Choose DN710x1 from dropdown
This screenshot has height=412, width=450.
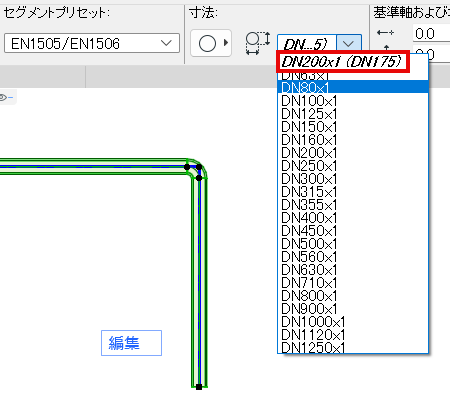point(353,282)
